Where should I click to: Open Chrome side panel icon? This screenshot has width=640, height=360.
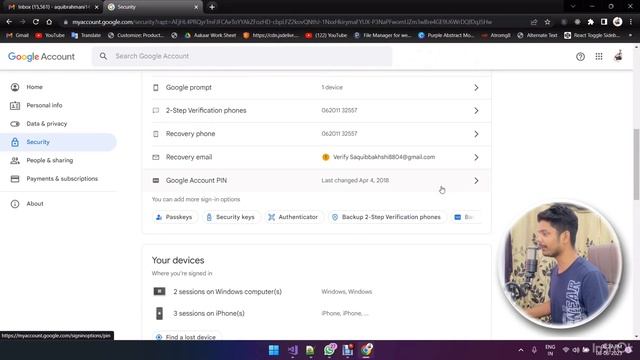[604, 22]
